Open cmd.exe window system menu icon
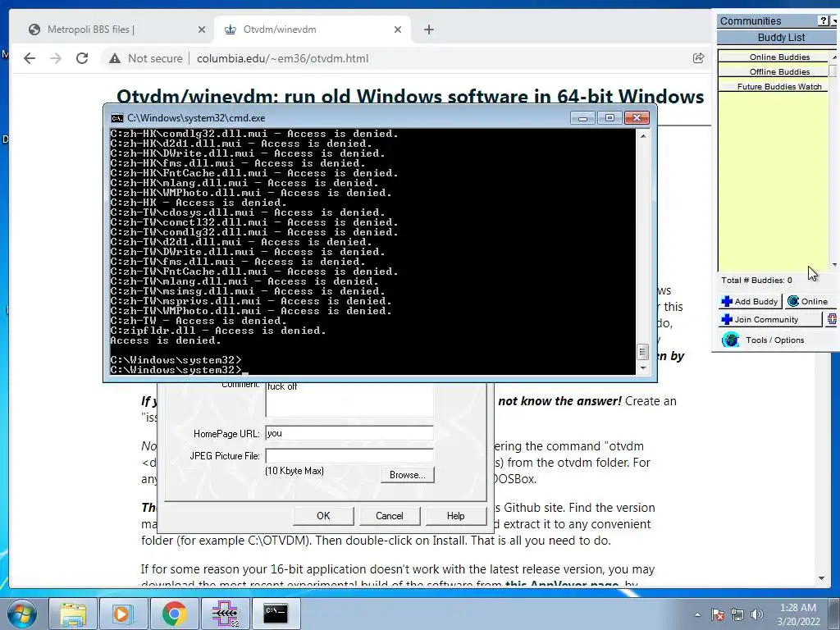Image resolution: width=840 pixels, height=630 pixels. [116, 118]
